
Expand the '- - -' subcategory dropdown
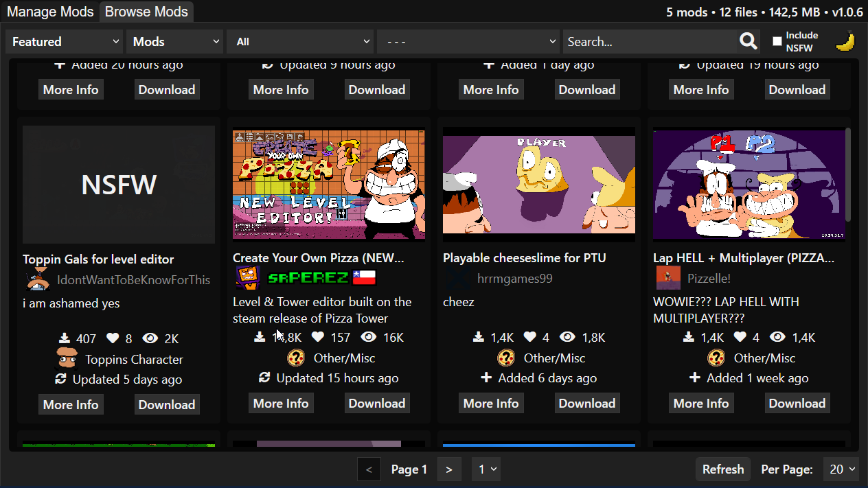[x=468, y=42]
